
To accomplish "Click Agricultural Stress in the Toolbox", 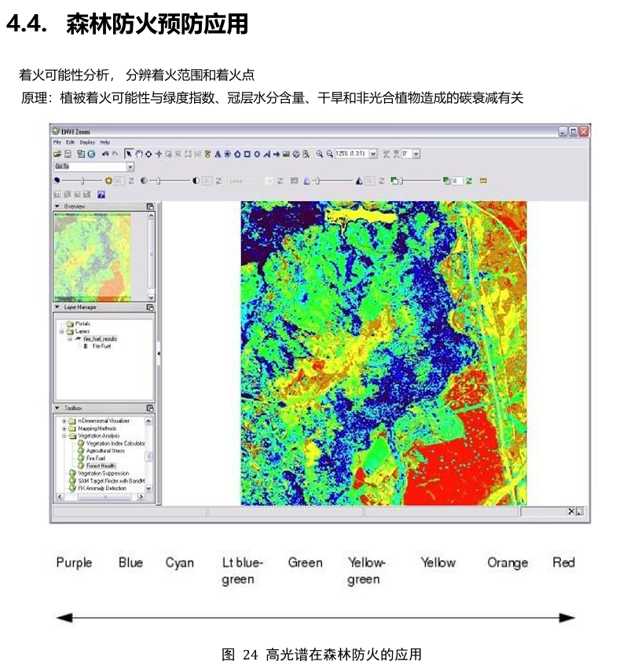I will coord(105,451).
